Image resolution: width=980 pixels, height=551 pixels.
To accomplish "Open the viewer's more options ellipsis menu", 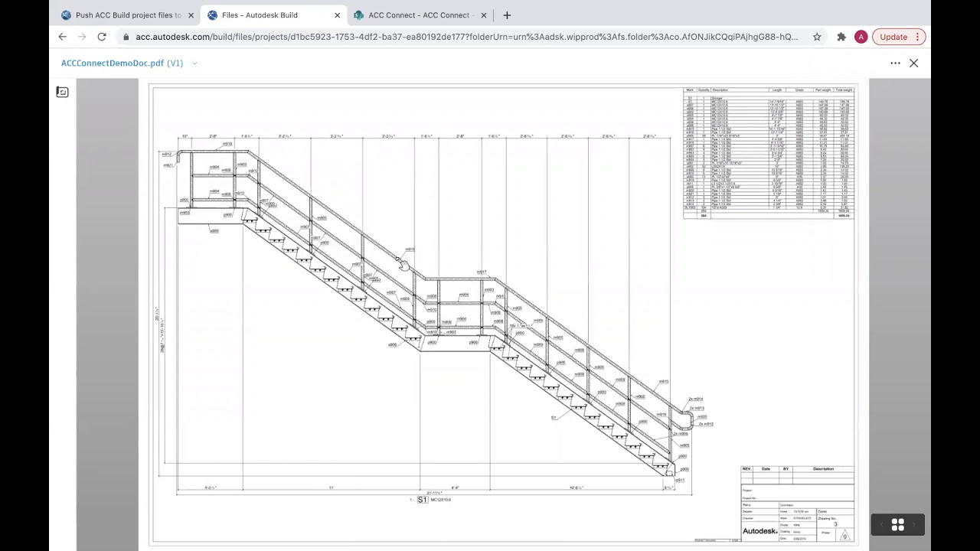I will point(895,63).
